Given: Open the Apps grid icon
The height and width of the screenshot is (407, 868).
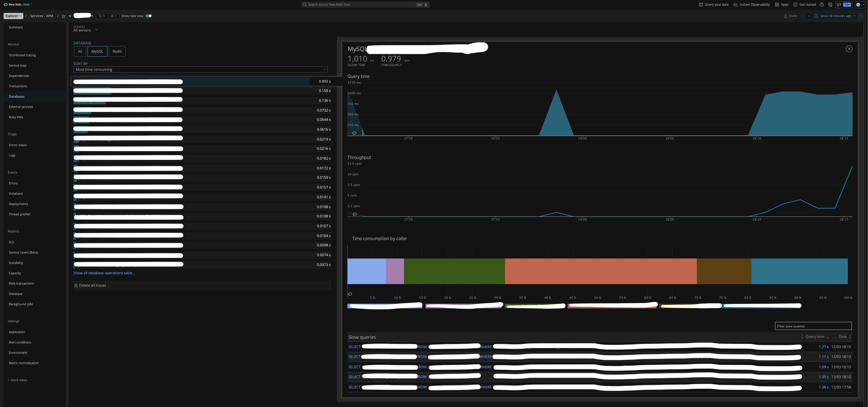Looking at the screenshot, I should point(777,5).
